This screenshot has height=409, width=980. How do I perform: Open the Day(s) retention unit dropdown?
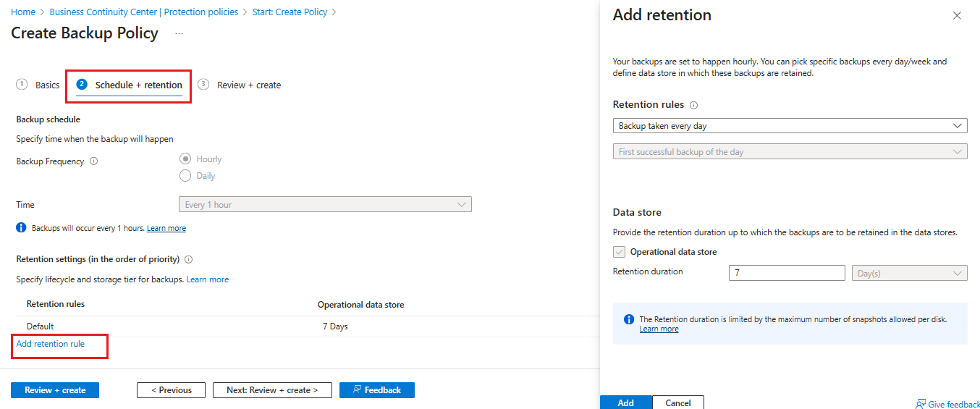(x=910, y=273)
